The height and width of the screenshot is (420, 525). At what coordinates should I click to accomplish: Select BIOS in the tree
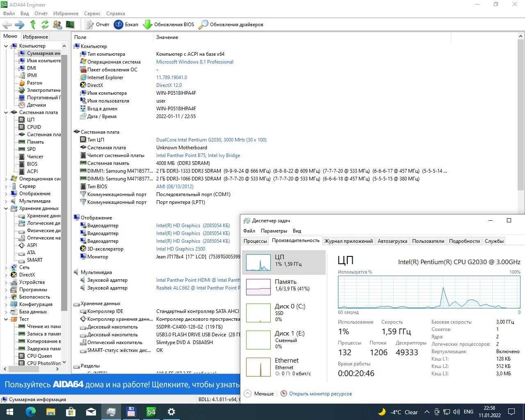coord(32,164)
